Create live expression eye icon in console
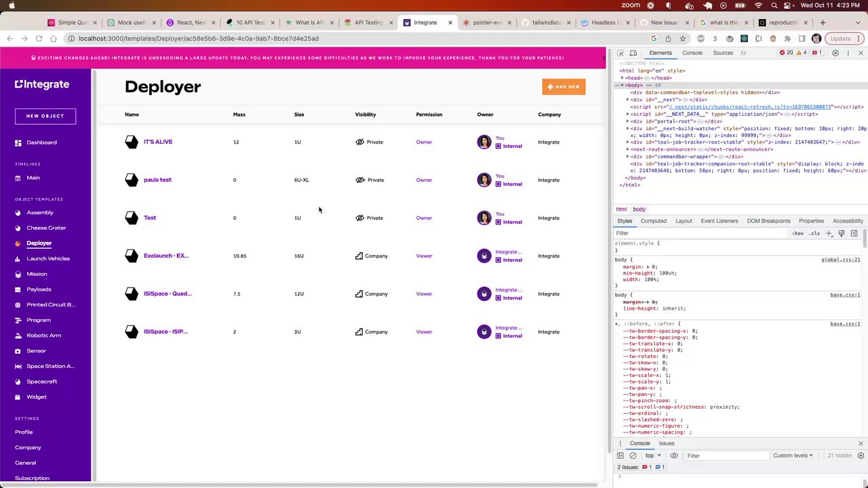 click(x=674, y=455)
